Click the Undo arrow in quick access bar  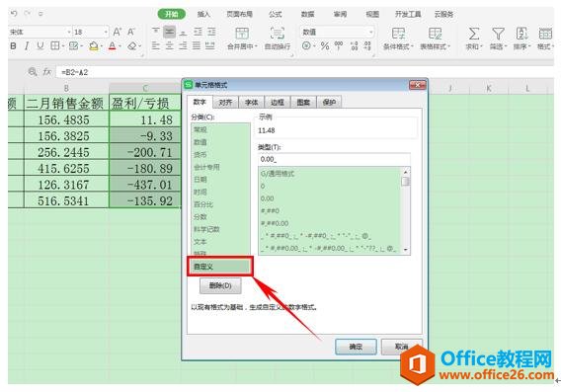[x=14, y=14]
